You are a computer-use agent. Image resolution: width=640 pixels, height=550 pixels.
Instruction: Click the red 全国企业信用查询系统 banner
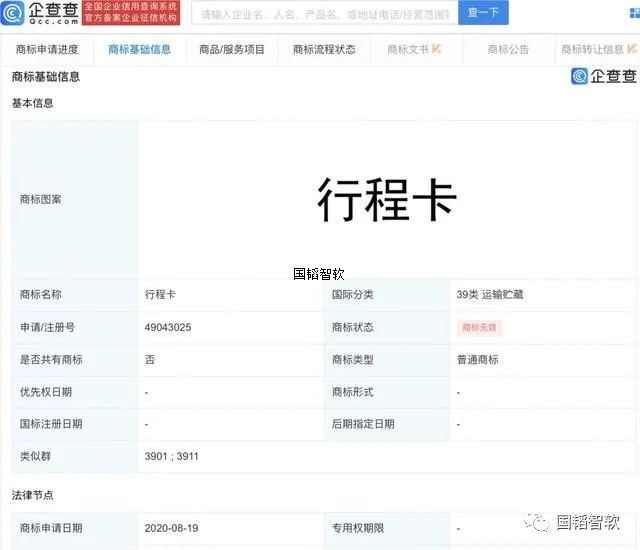pyautogui.click(x=131, y=13)
